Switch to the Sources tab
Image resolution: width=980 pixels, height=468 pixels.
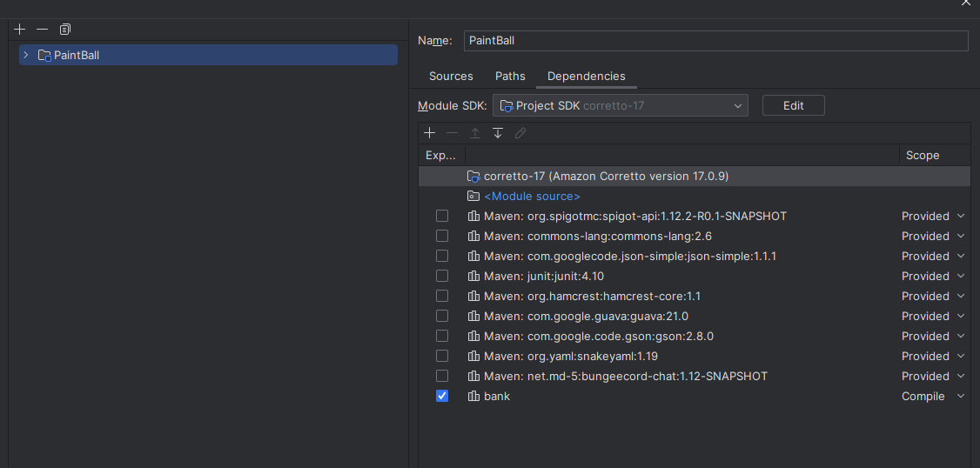(x=451, y=77)
